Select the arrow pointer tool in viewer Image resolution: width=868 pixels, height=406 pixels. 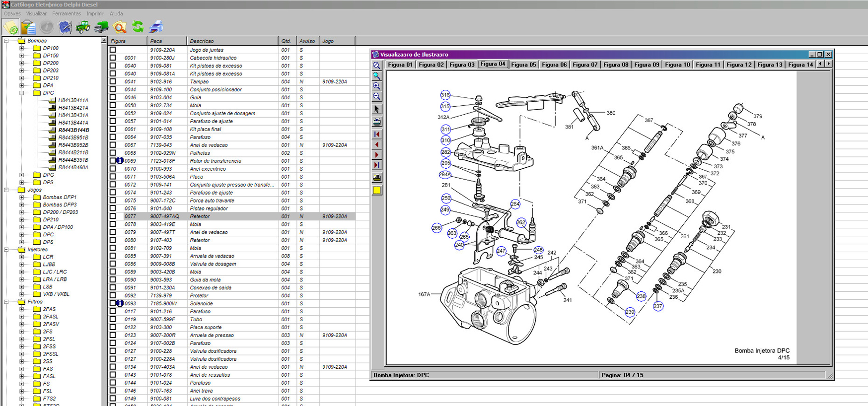(x=377, y=109)
